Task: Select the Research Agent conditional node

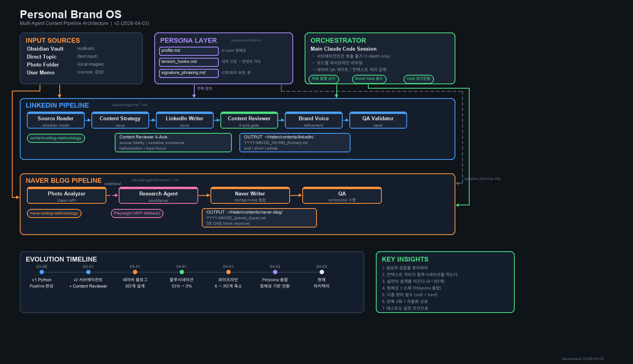Action: pyautogui.click(x=158, y=195)
